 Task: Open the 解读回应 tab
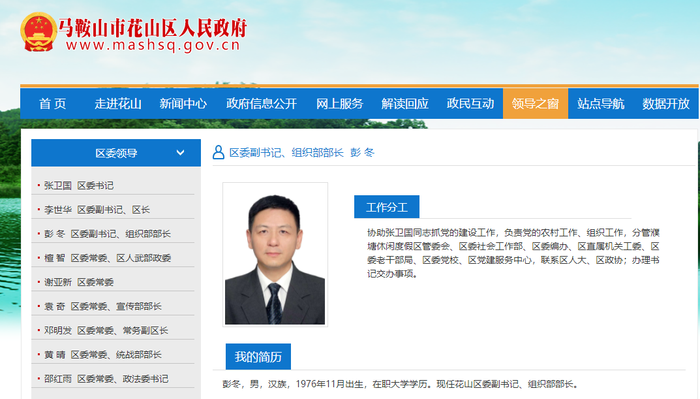pos(405,104)
